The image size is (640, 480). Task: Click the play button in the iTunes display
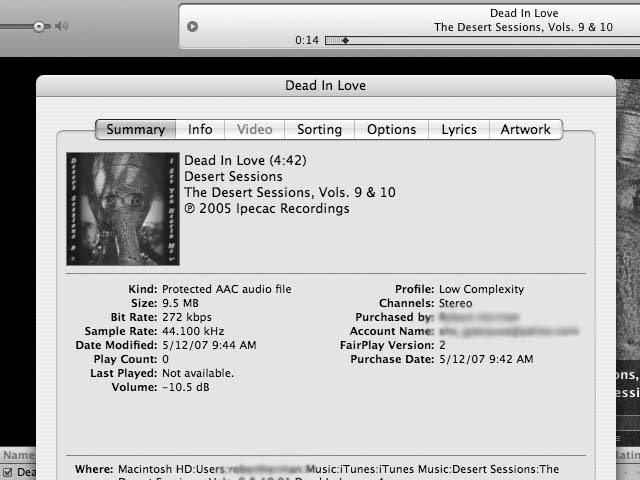pyautogui.click(x=193, y=27)
